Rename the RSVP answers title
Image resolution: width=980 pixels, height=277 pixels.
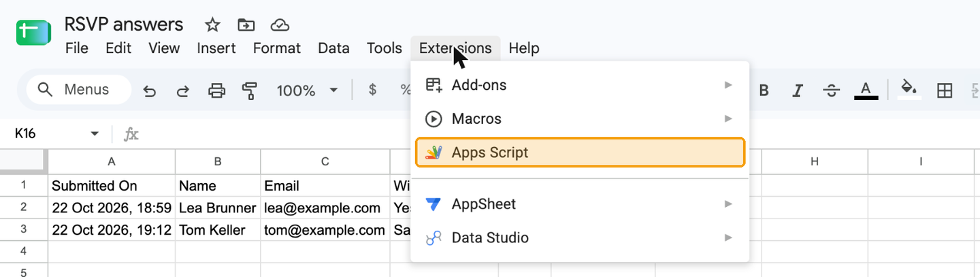point(124,25)
